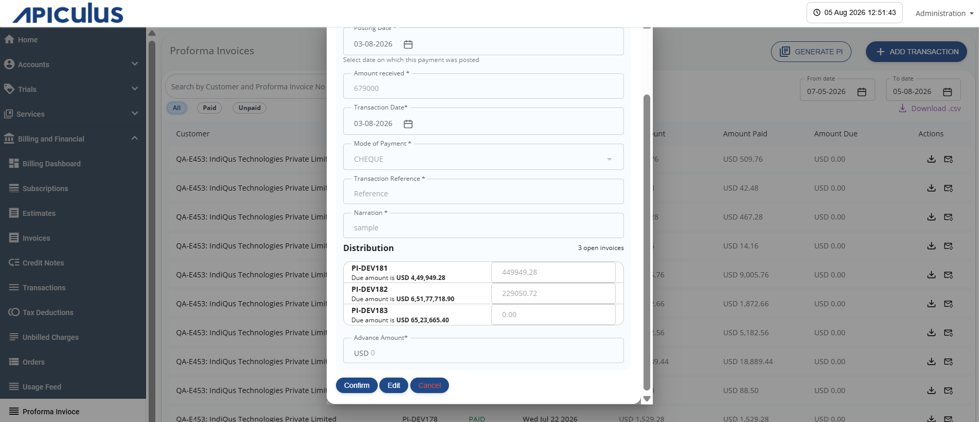
Task: Email invoice in the USD 42.48 row
Action: point(949,188)
